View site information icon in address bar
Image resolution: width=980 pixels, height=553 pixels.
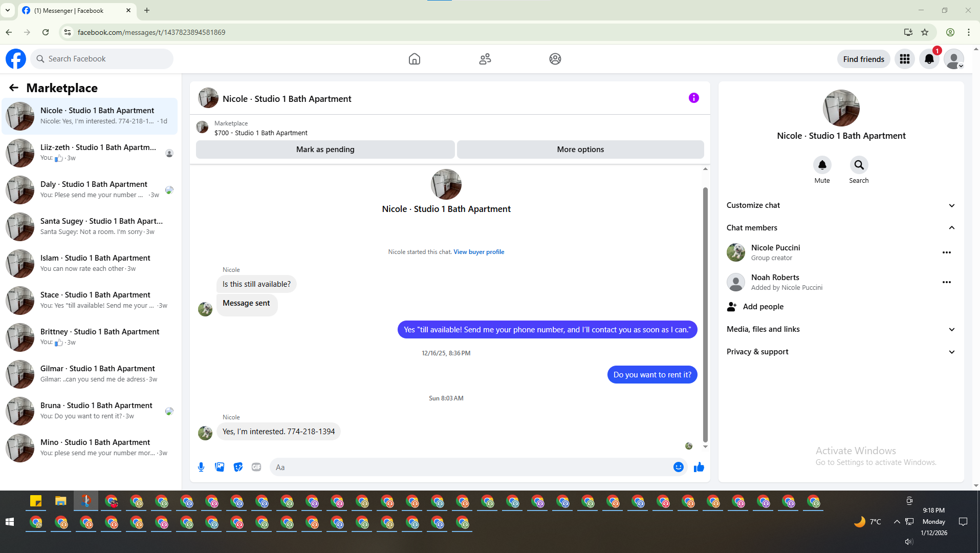(x=67, y=32)
